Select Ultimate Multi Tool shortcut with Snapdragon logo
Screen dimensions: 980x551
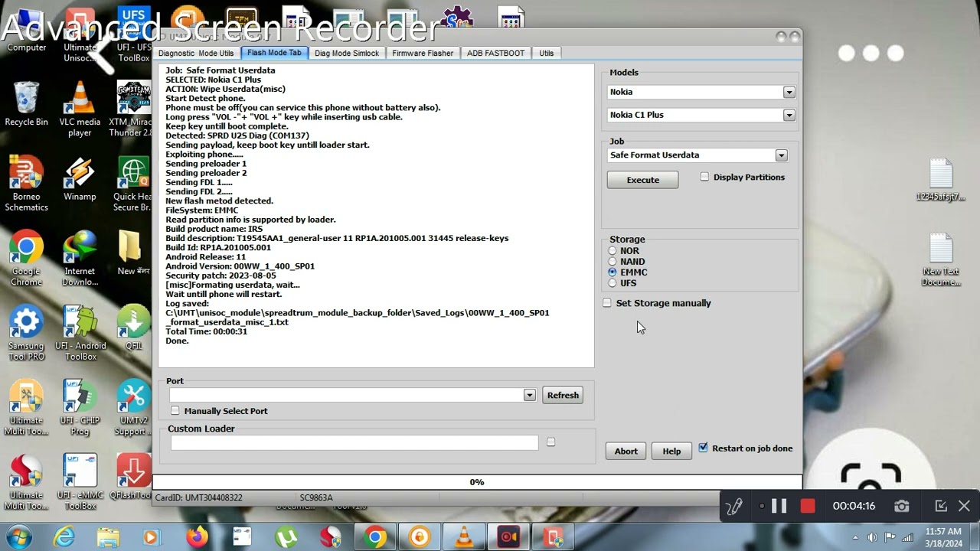pos(26,482)
